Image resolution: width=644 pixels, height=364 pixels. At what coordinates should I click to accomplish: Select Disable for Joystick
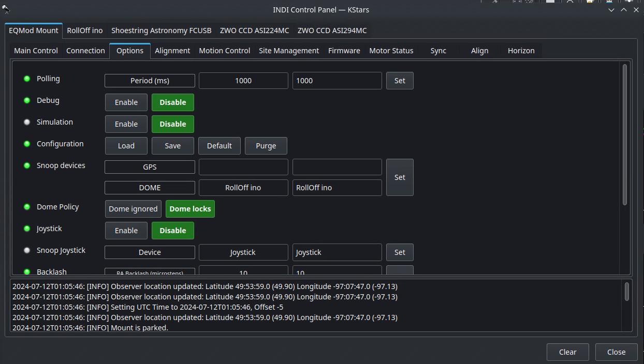click(173, 231)
